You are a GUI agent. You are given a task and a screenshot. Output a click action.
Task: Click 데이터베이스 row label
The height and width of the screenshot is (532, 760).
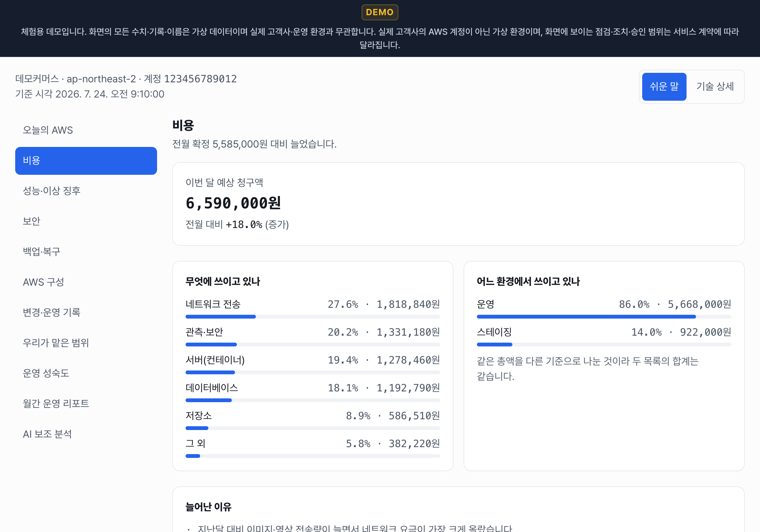pos(212,388)
